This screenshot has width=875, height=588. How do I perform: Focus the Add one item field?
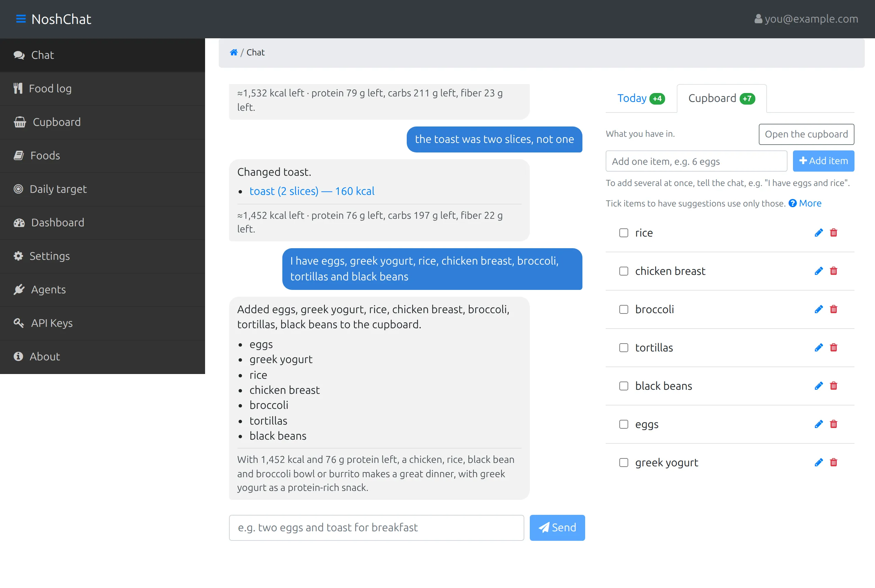pos(696,161)
